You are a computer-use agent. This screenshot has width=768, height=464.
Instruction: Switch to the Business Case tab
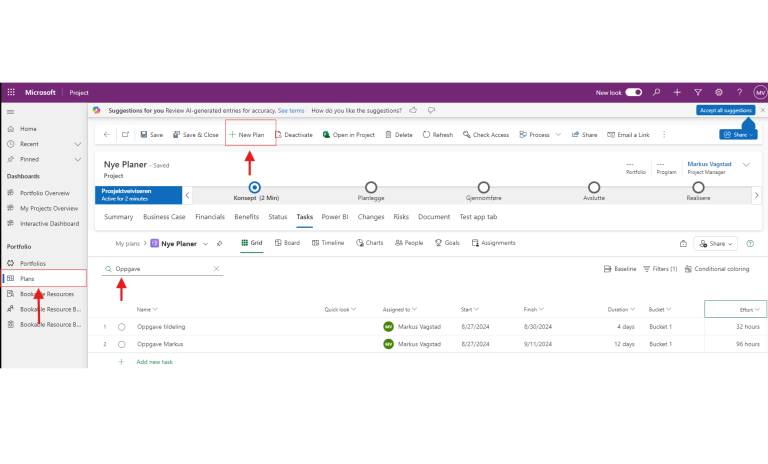point(164,217)
